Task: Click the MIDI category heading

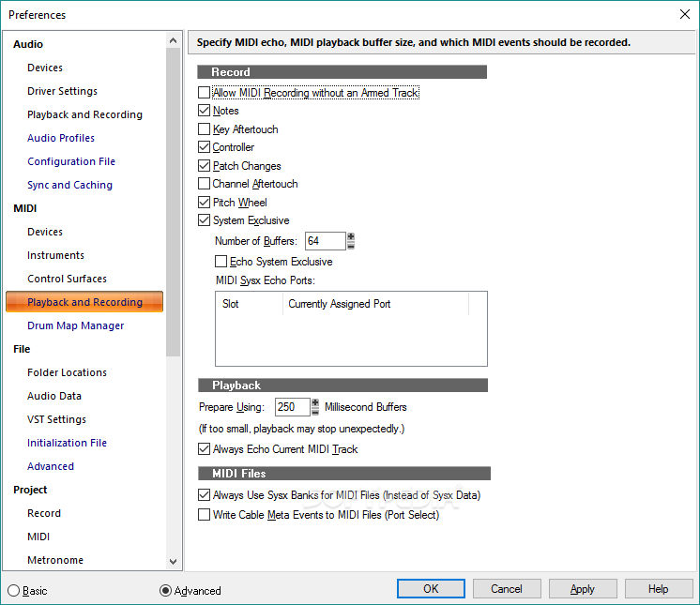Action: [x=25, y=208]
